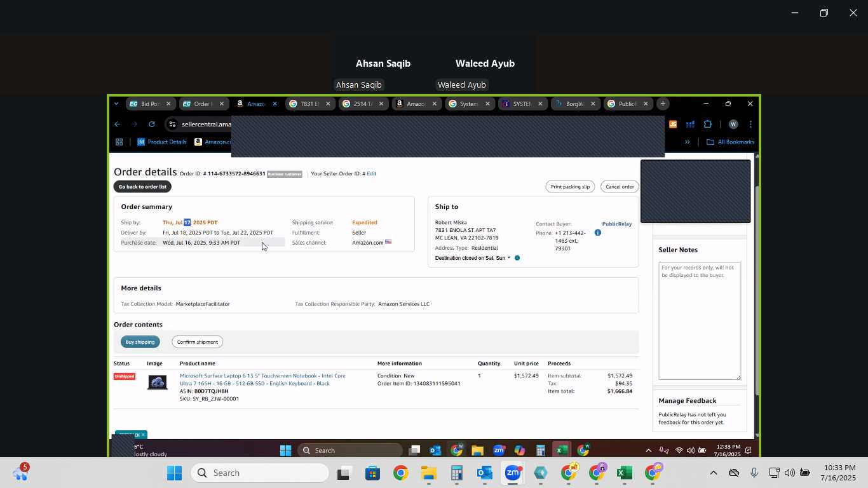This screenshot has width=868, height=488.
Task: Click Item total amount $1,666.84
Action: (x=620, y=391)
